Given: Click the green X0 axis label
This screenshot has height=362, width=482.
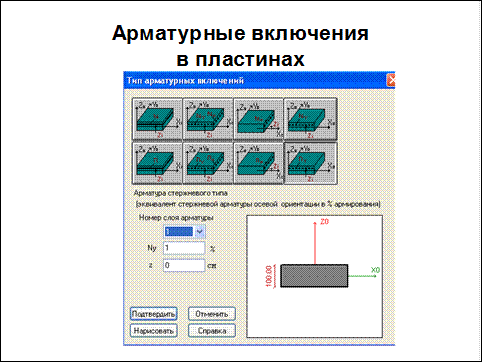Looking at the screenshot, I should [x=375, y=270].
